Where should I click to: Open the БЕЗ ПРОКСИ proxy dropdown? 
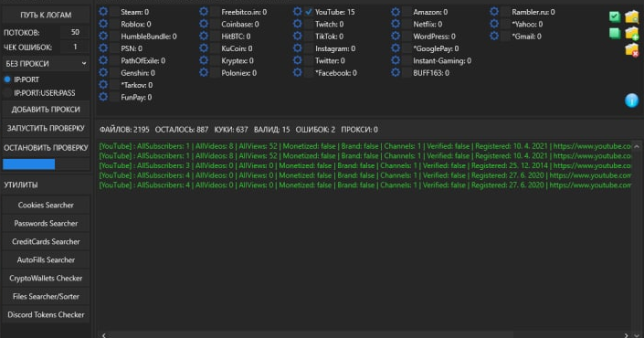pyautogui.click(x=46, y=64)
